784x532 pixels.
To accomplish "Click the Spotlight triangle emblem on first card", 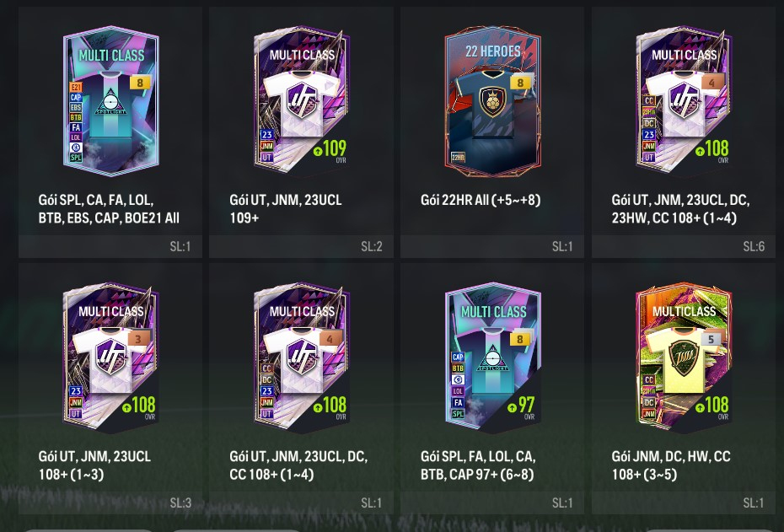I will [111, 101].
